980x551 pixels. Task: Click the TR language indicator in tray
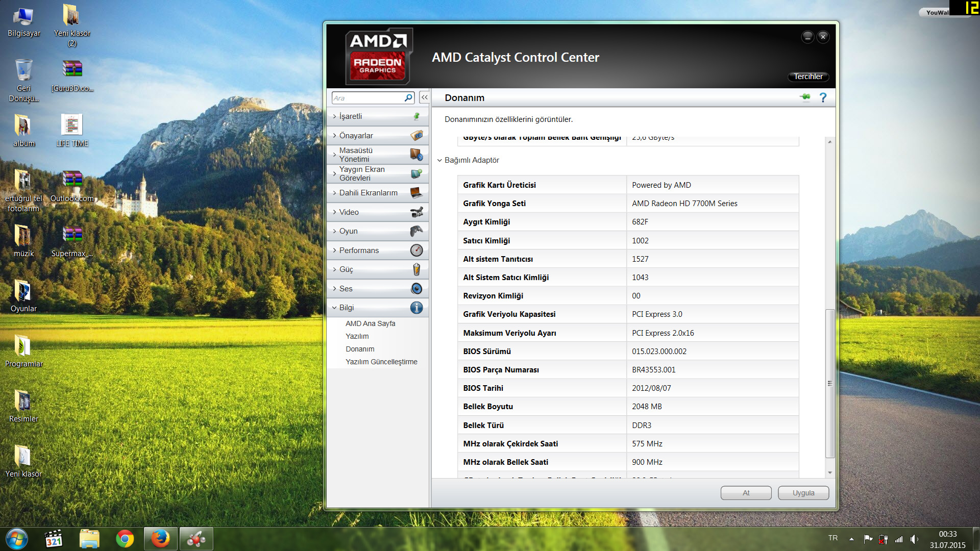pos(833,538)
